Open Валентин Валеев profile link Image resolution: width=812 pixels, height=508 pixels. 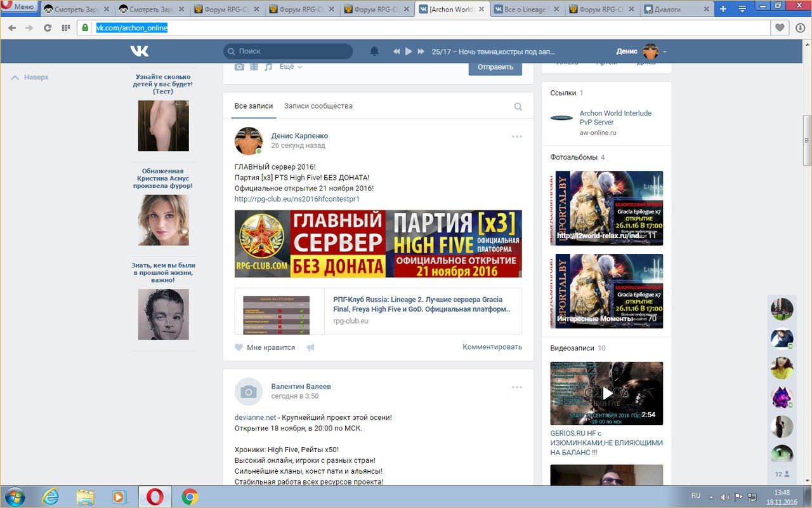(x=301, y=386)
